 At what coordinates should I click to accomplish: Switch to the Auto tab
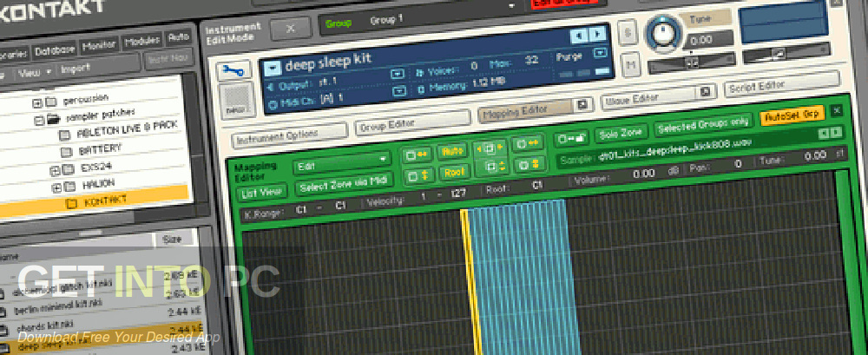click(x=178, y=37)
